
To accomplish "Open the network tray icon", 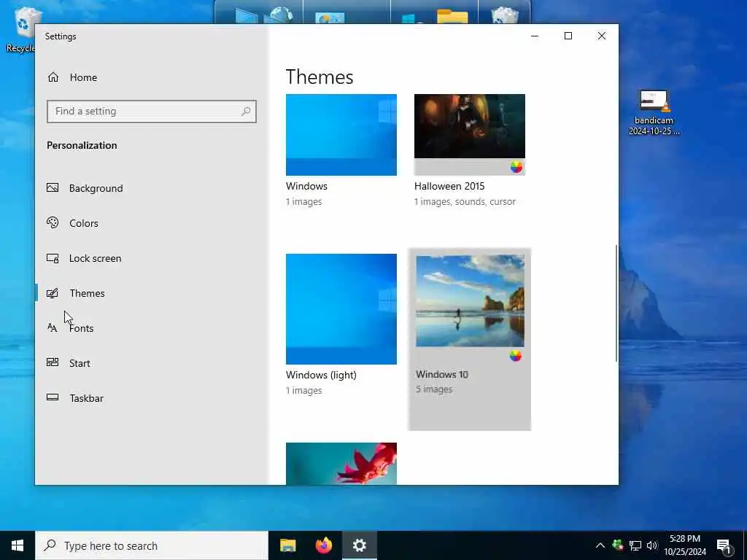I will coord(635,545).
